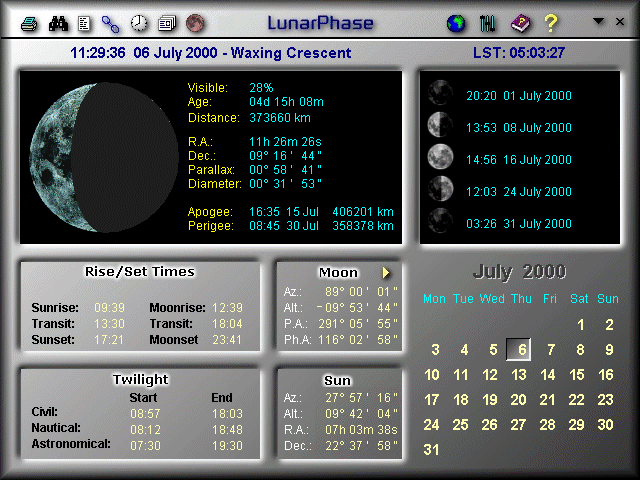Screen dimensions: 640x480
Task: Click Nautical twilight end 18:48
Action: pos(227,430)
